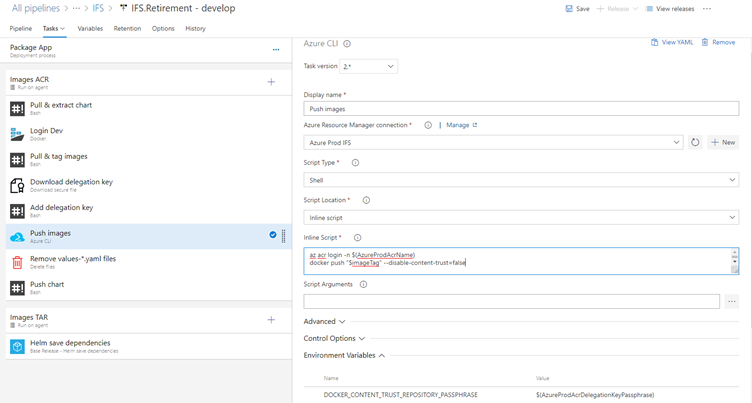The height and width of the screenshot is (403, 752).
Task: Show info for Azure Resource Manager connection
Action: 428,125
